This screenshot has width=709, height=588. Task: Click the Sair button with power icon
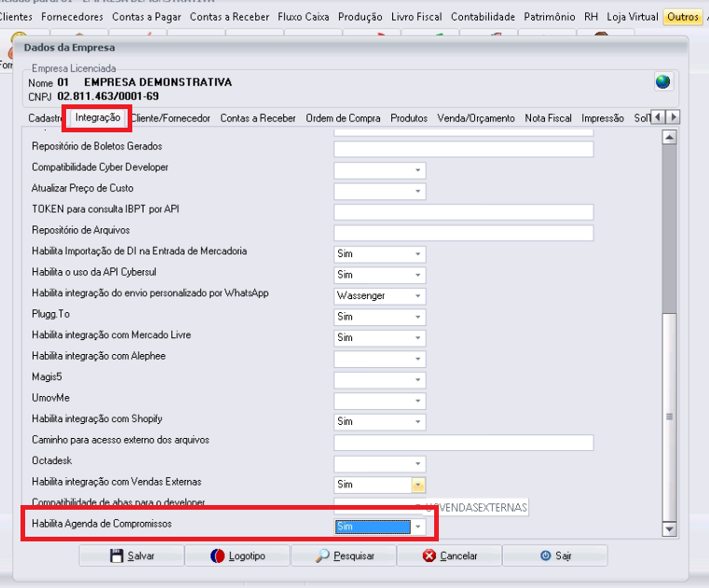pos(555,555)
